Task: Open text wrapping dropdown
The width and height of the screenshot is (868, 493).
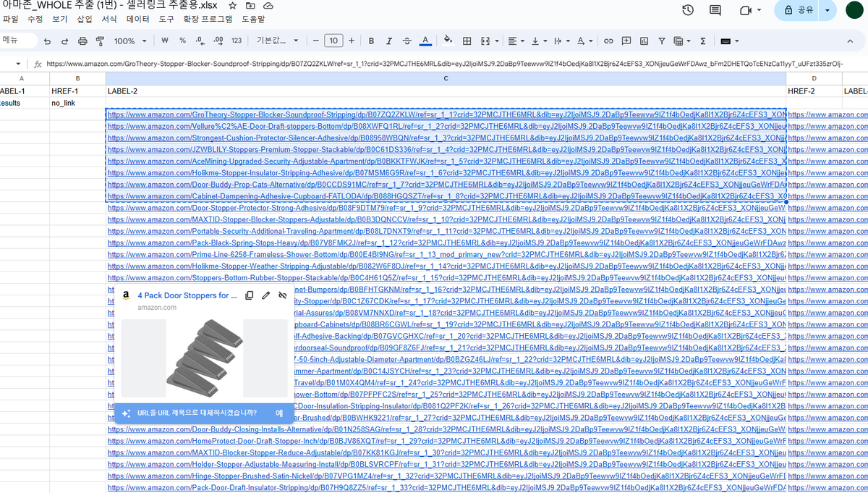Action: (x=561, y=41)
